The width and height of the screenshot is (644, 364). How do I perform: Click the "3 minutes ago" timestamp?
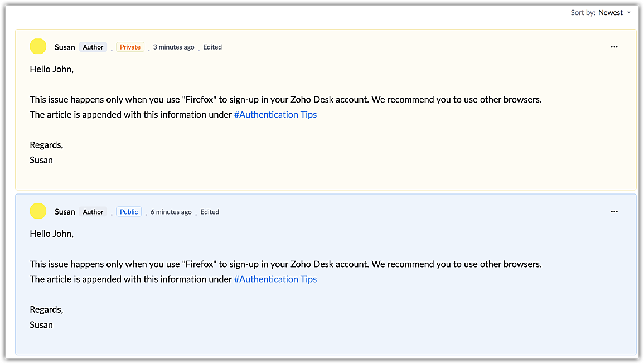pos(173,47)
